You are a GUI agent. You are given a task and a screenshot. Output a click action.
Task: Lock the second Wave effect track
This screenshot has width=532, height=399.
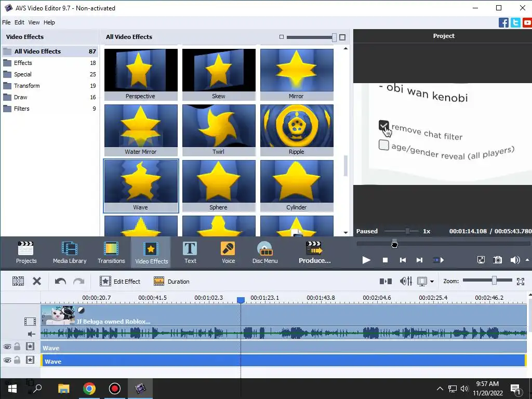click(17, 360)
